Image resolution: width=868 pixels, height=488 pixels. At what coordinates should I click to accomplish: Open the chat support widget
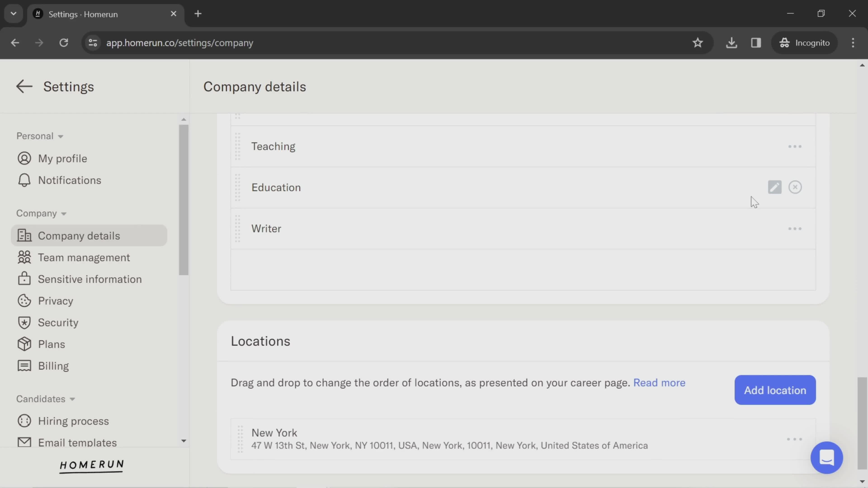tap(827, 458)
